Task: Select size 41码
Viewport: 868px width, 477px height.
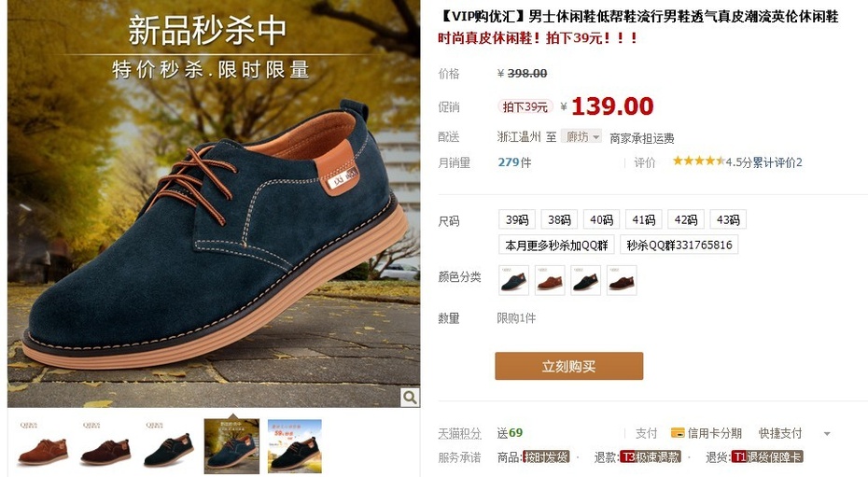Action: click(644, 219)
